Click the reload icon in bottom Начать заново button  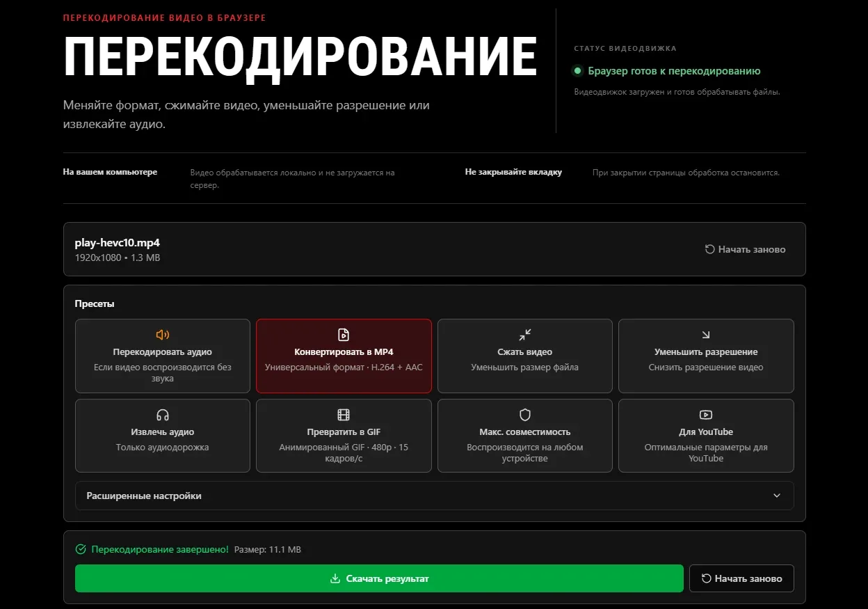coord(707,578)
